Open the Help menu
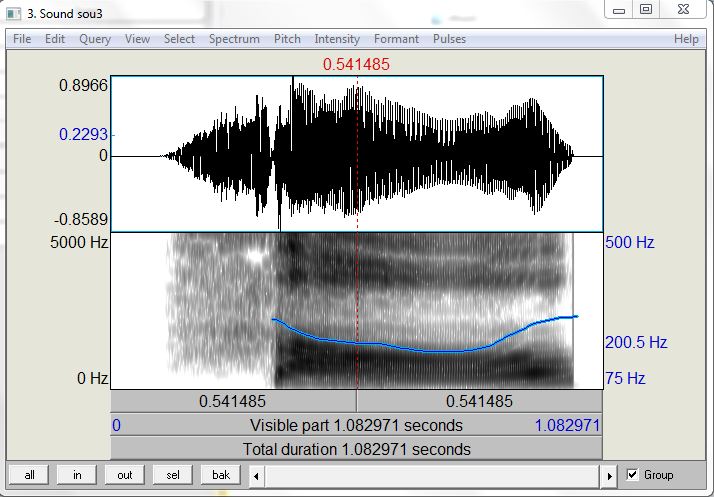Image resolution: width=714 pixels, height=497 pixels. [x=686, y=39]
